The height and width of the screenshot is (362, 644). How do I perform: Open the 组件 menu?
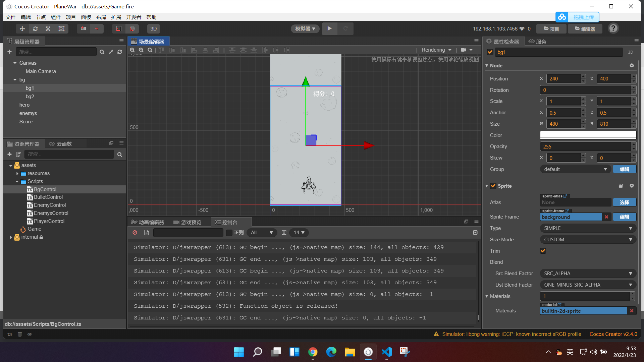pyautogui.click(x=56, y=17)
